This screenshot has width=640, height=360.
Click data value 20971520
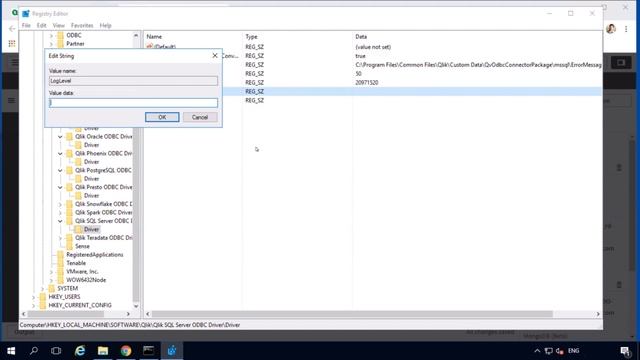pyautogui.click(x=367, y=82)
